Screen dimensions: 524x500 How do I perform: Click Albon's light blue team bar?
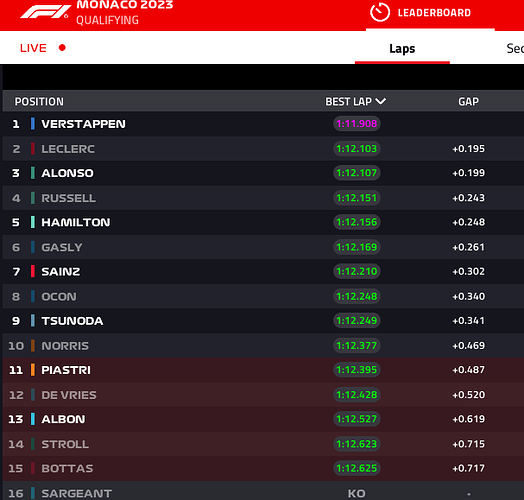click(x=32, y=419)
